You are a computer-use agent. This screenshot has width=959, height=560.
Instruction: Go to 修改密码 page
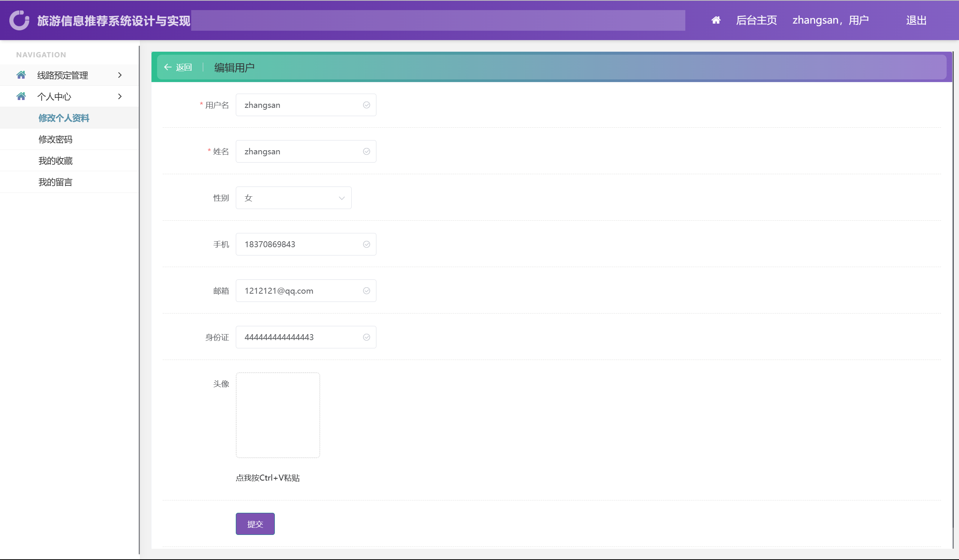69,139
